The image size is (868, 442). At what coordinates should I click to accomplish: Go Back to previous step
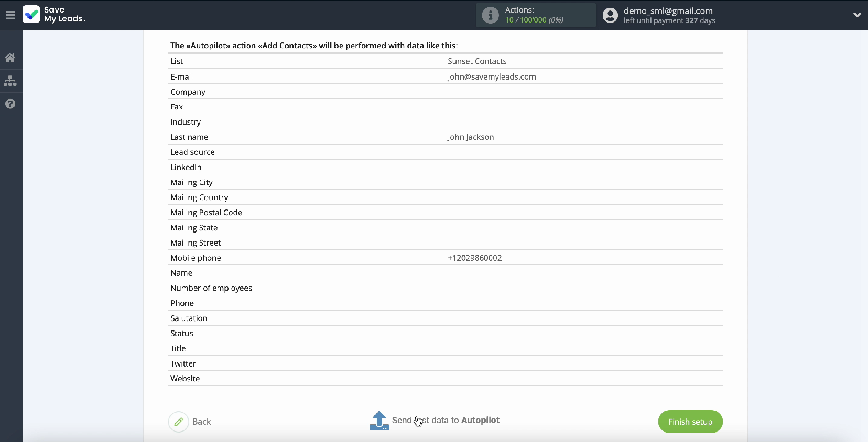[201, 422]
